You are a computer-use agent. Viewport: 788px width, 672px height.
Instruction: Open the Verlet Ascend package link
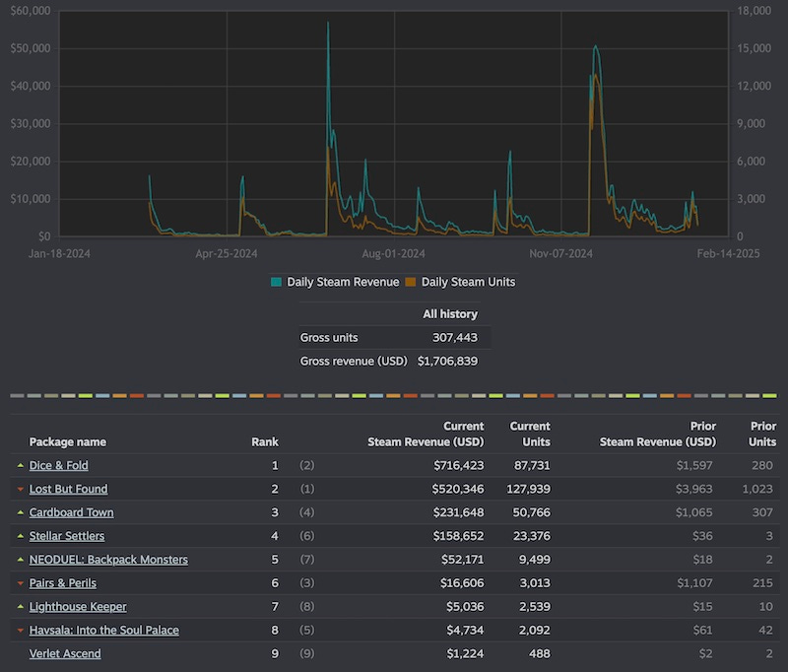pos(65,653)
